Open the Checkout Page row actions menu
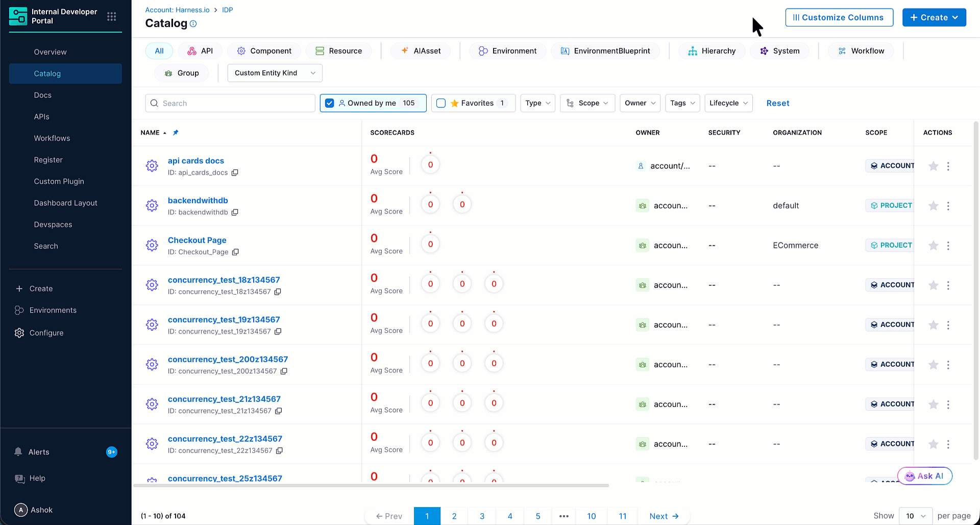Image resolution: width=980 pixels, height=525 pixels. [x=948, y=246]
